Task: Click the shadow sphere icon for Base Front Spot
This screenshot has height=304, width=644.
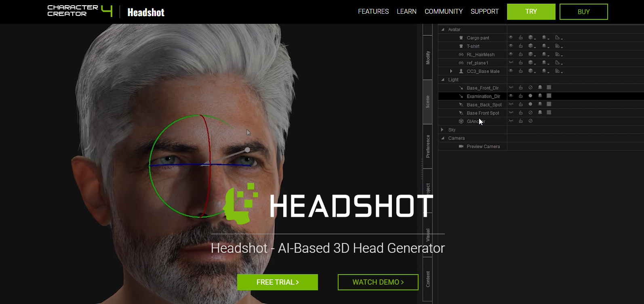Action: click(x=540, y=113)
